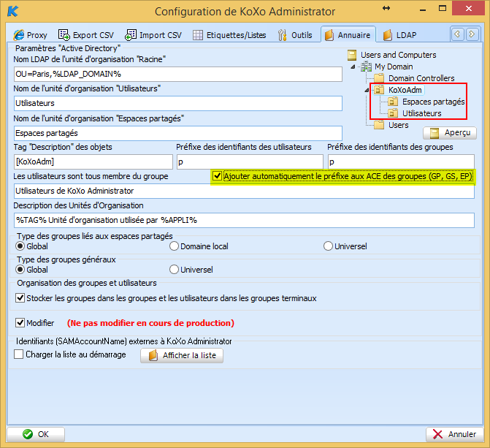490x448 pixels.
Task: Select Espaces partagés in the tree
Action: (433, 102)
